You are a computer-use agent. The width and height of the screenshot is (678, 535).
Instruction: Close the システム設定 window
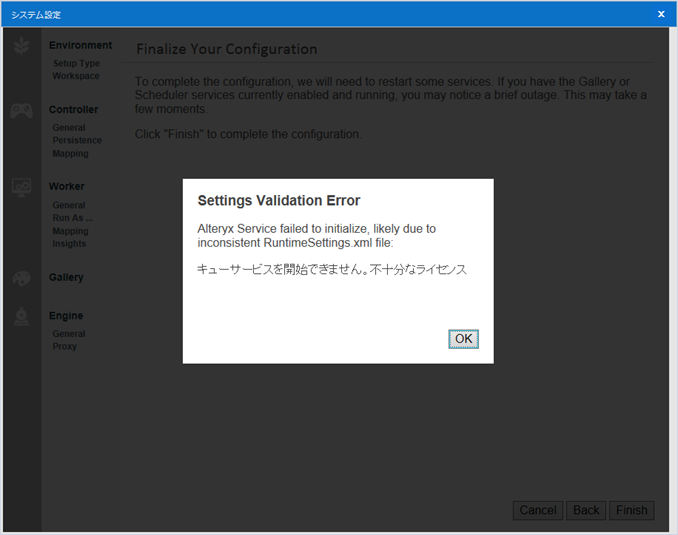point(661,14)
